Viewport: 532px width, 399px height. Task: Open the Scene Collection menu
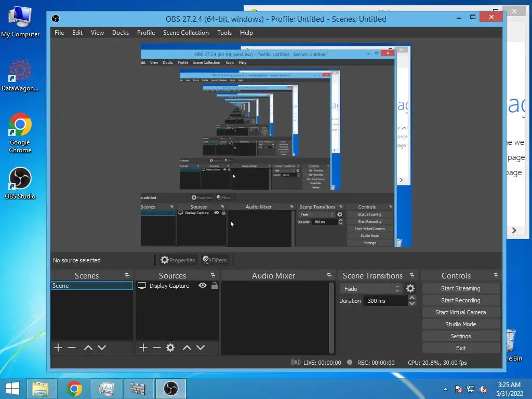point(185,33)
